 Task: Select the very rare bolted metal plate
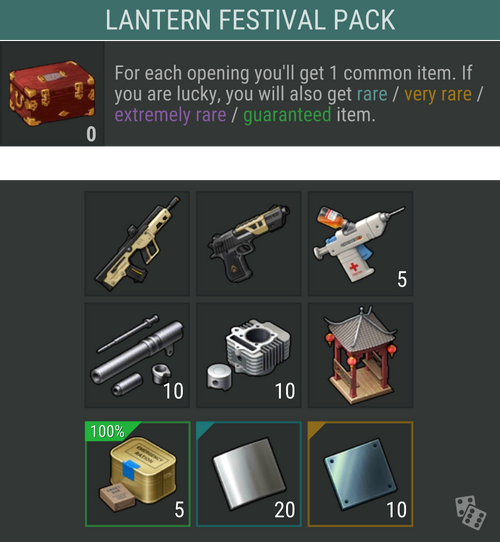[360, 474]
